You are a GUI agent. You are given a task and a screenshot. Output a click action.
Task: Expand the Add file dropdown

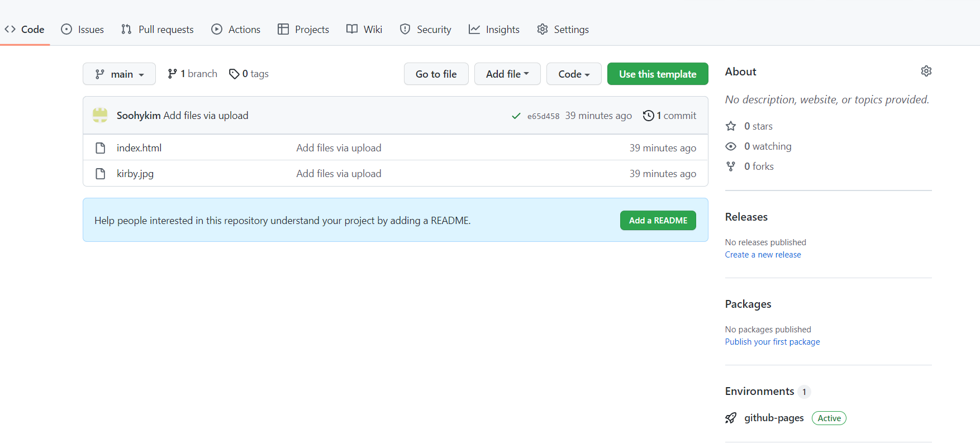(507, 74)
